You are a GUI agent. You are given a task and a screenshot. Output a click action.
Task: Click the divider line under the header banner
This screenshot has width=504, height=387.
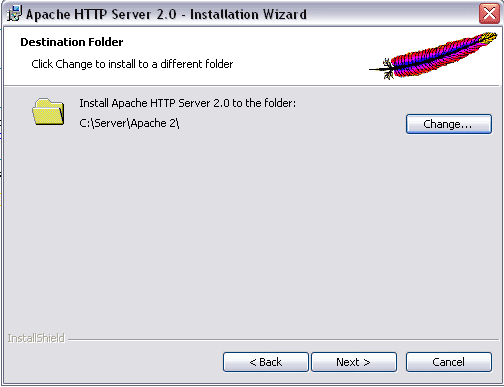click(x=252, y=86)
